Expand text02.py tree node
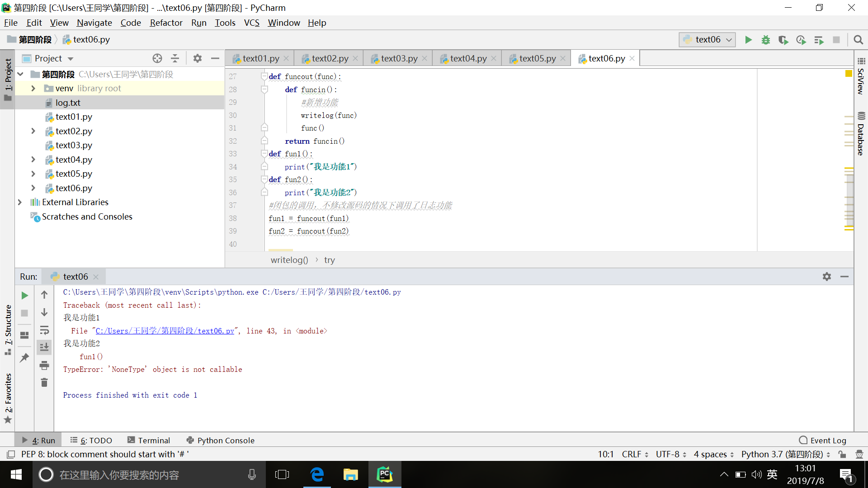Viewport: 868px width, 488px height. [x=33, y=131]
